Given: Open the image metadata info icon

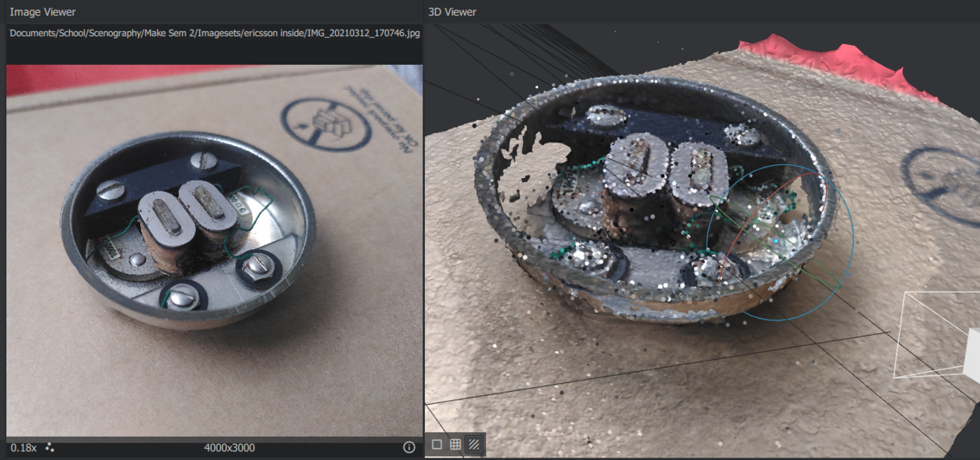Looking at the screenshot, I should point(409,447).
